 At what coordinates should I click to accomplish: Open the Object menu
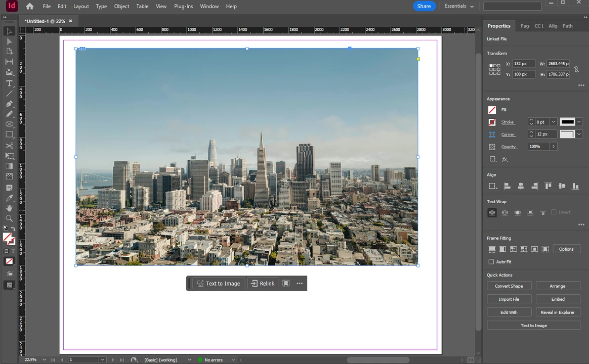(x=121, y=7)
